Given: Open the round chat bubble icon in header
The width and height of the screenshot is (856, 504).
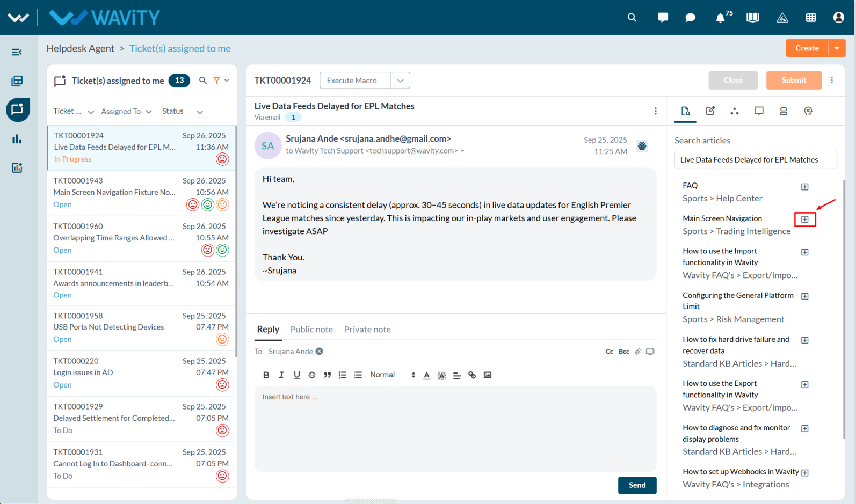Looking at the screenshot, I should [x=691, y=18].
